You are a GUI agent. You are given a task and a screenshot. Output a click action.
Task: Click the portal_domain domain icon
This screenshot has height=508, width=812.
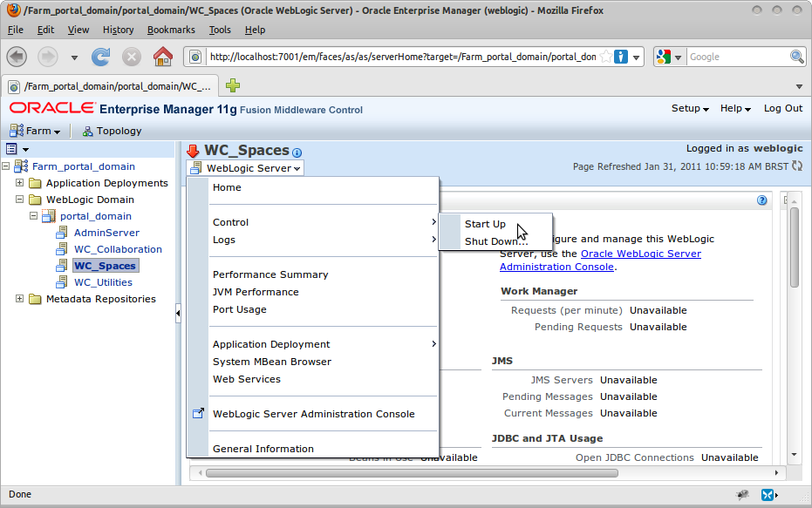[x=48, y=216]
